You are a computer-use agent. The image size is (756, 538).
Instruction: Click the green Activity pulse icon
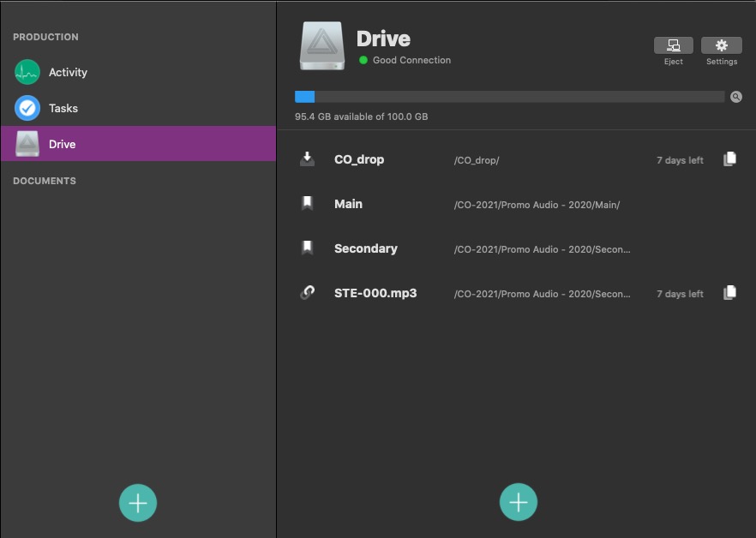(27, 72)
